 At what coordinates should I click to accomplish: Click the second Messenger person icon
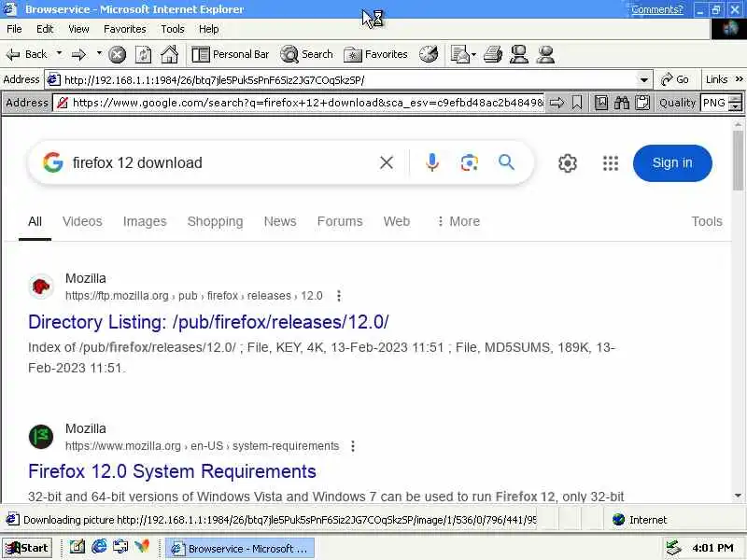[545, 54]
